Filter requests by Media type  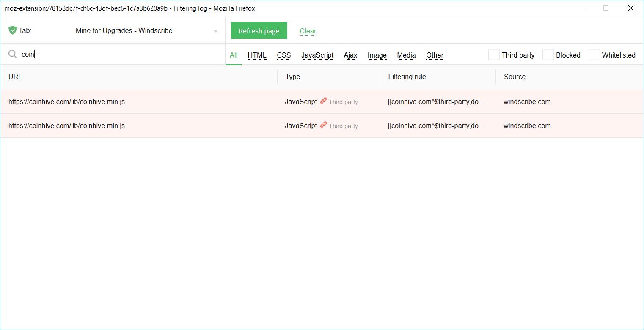(406, 55)
